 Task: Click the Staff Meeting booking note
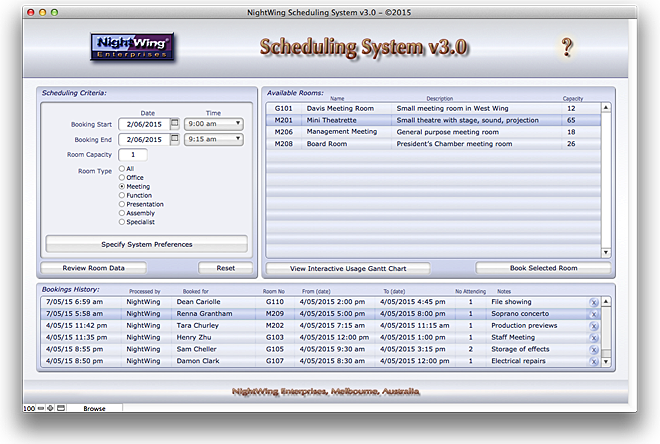(513, 337)
